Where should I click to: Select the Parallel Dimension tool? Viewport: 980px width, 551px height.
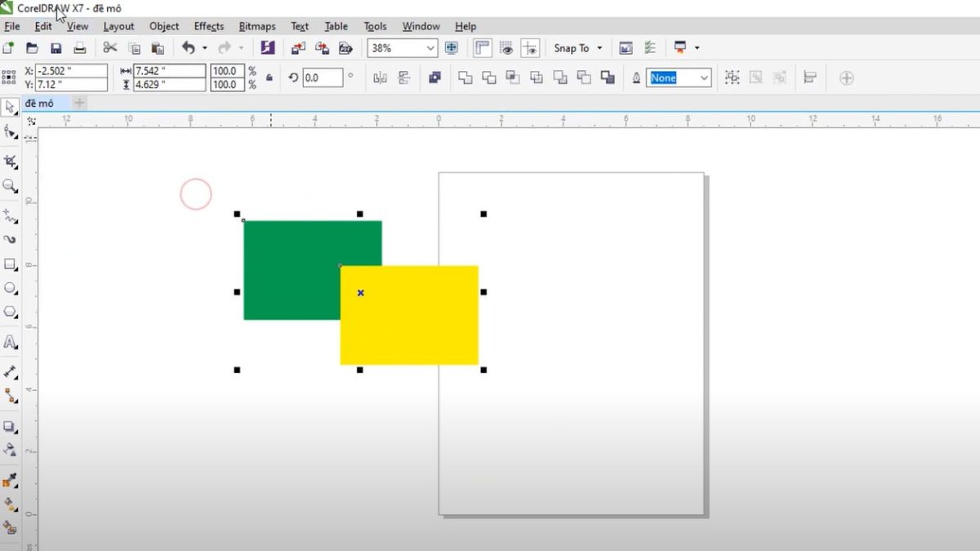[x=11, y=371]
